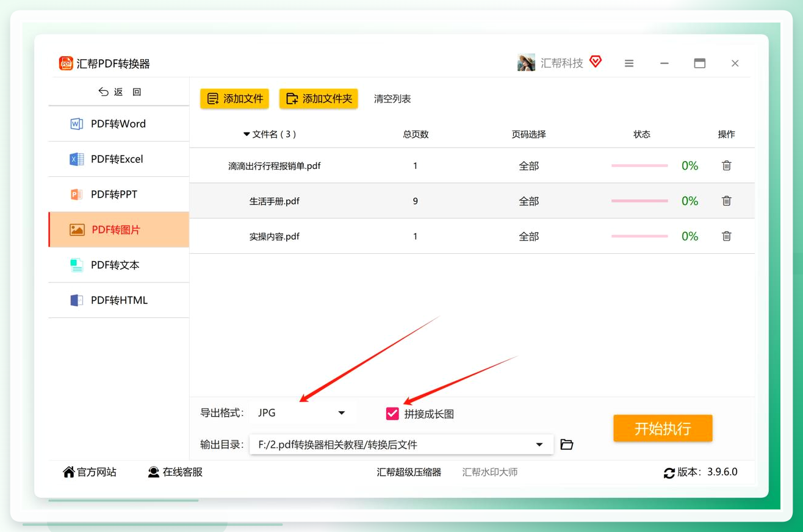
Task: Go back with the 返回 button
Action: point(120,92)
